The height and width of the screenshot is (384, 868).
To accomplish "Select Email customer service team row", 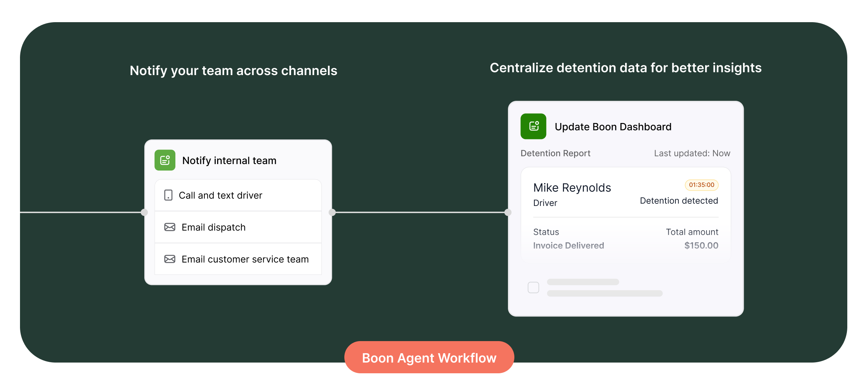I will [238, 259].
